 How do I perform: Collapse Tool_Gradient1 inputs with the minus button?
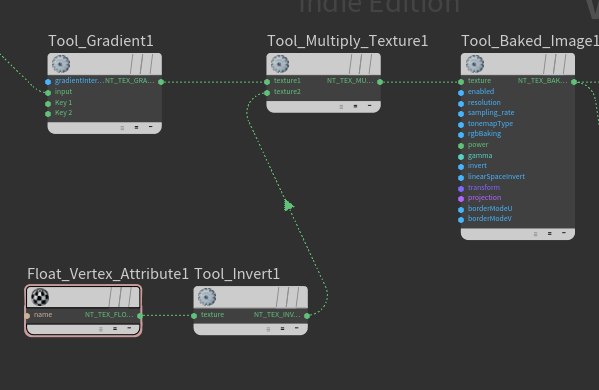(151, 127)
